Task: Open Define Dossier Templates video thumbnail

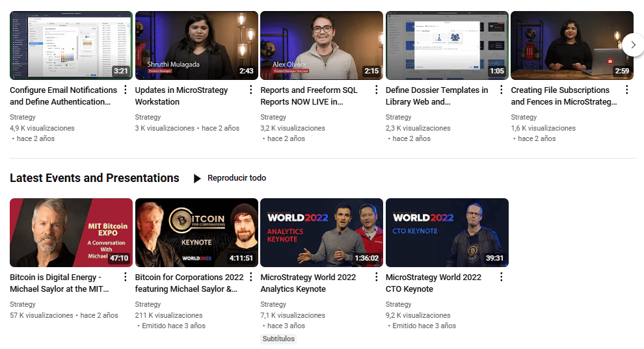Action: click(447, 45)
